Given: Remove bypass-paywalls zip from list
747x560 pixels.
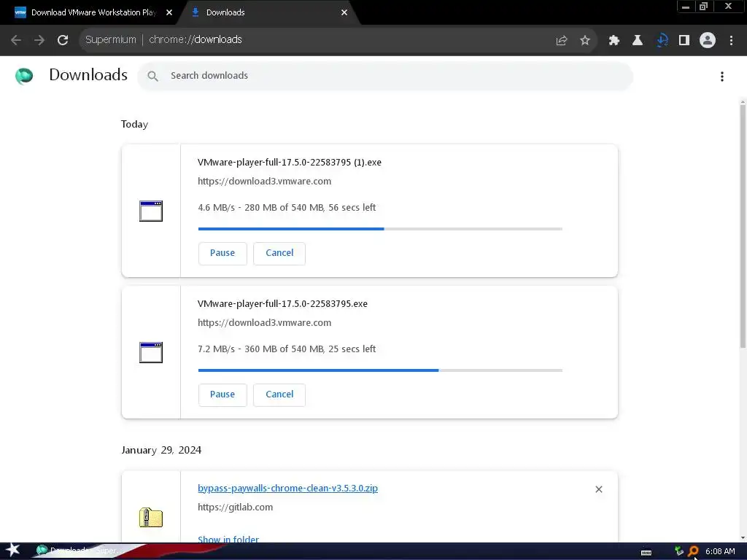Looking at the screenshot, I should pyautogui.click(x=599, y=489).
